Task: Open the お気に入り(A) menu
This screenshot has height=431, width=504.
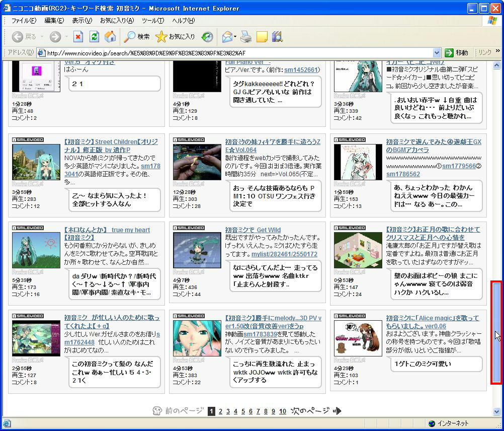Action: (117, 21)
